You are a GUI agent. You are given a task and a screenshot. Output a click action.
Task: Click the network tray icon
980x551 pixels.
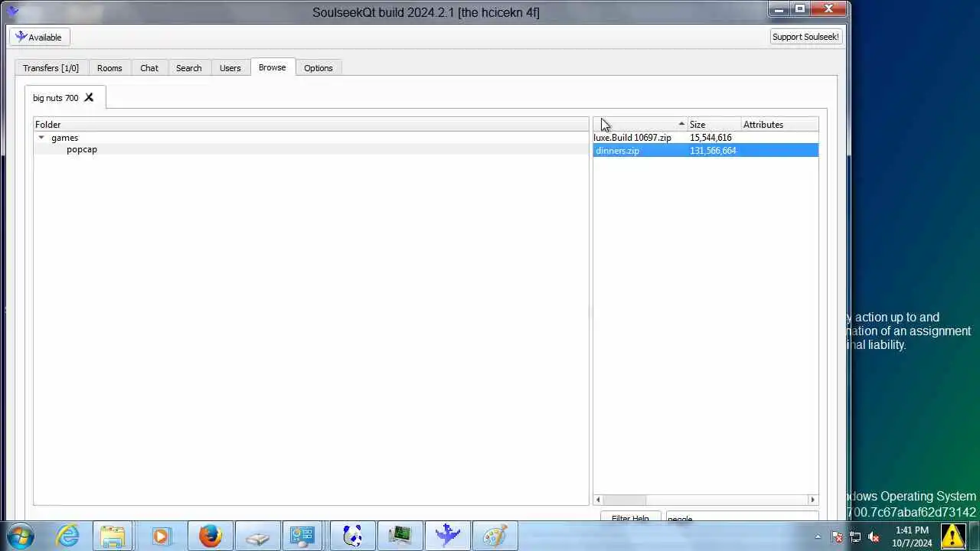coord(855,536)
